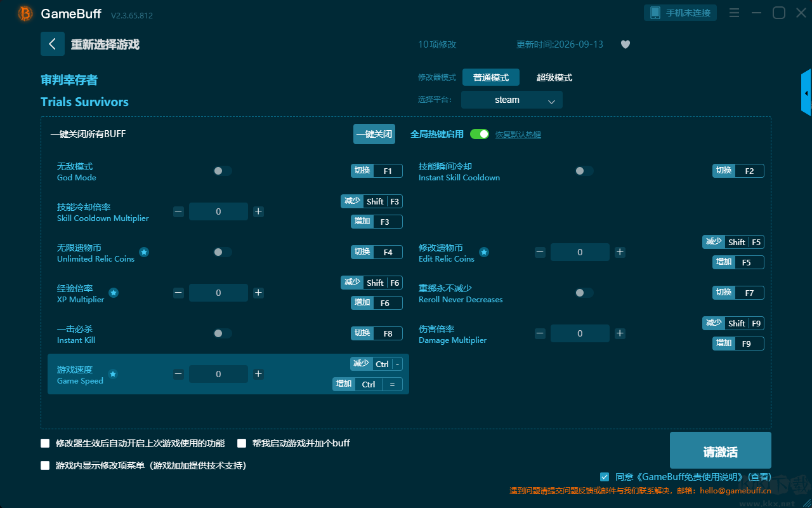
Task: Click 恢复默认热键 link
Action: point(518,135)
